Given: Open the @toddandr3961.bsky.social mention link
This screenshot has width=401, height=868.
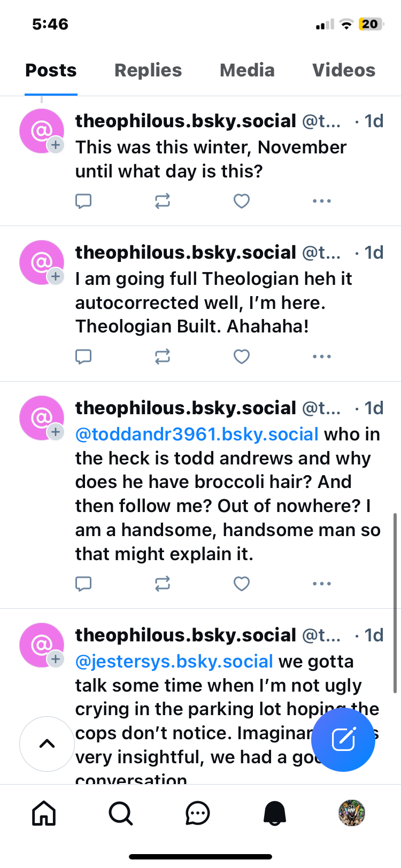Looking at the screenshot, I should pyautogui.click(x=197, y=435).
